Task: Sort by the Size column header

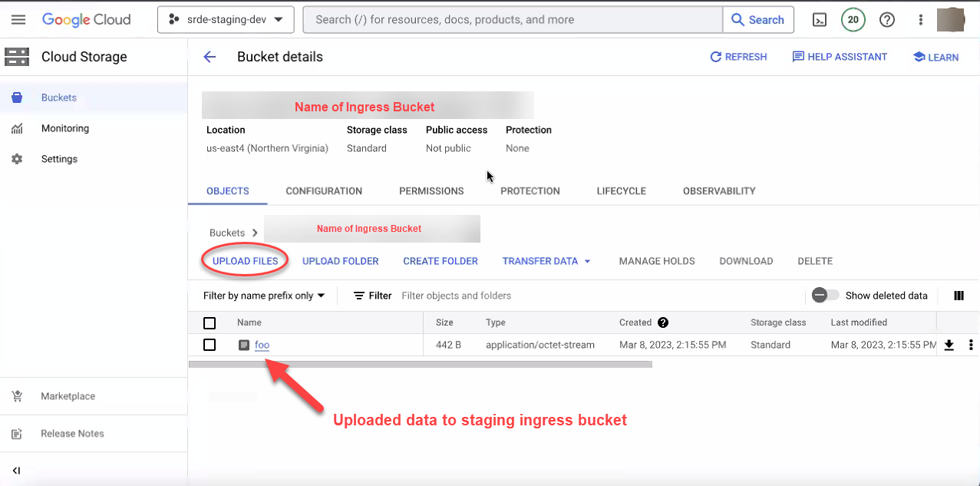Action: point(444,322)
